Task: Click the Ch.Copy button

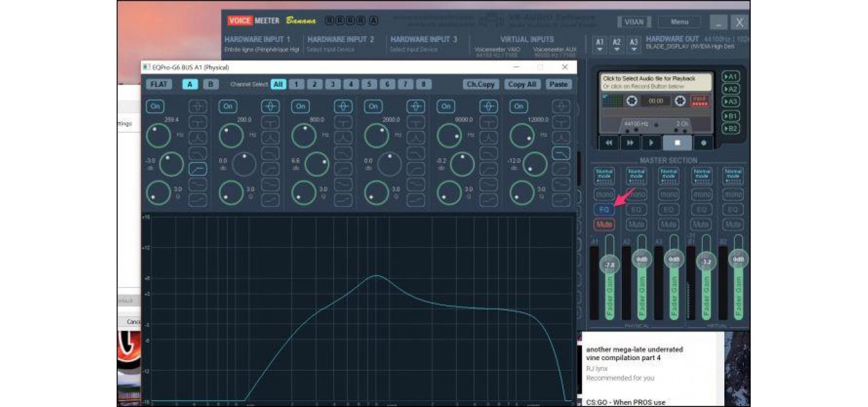Action: tap(481, 84)
